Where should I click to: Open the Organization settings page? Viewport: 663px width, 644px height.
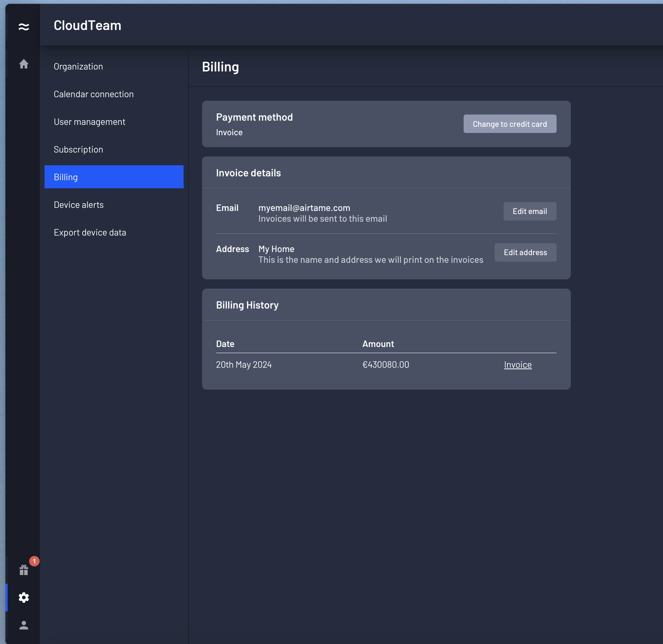click(78, 66)
